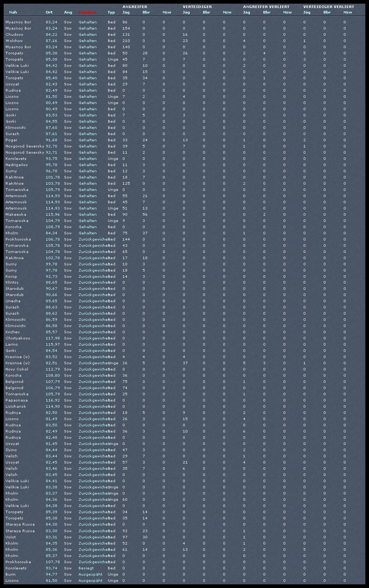Image resolution: width=369 pixels, height=588 pixels.
Task: Sort the table by Typ header
Action: coord(111,12)
